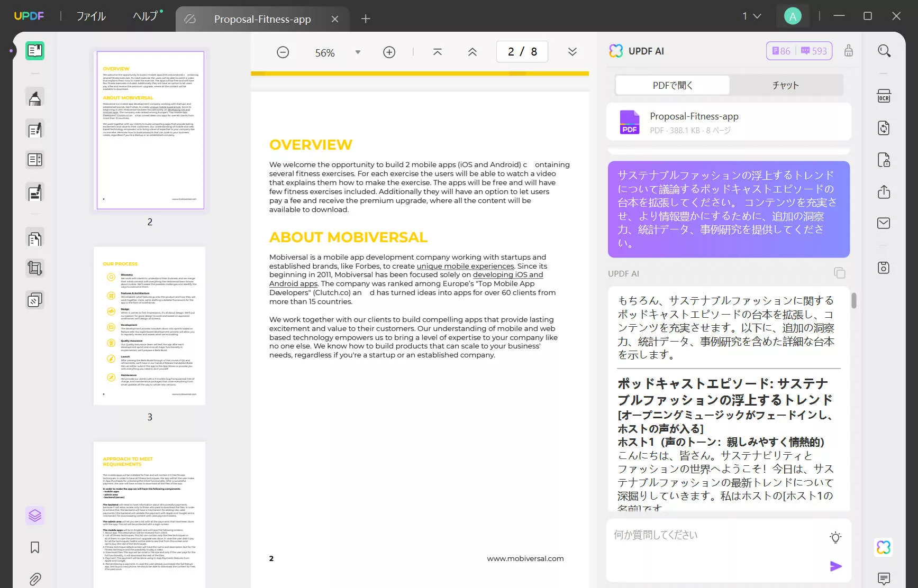This screenshot has width=918, height=588.
Task: Open the Layers panel icon
Action: coord(35,516)
